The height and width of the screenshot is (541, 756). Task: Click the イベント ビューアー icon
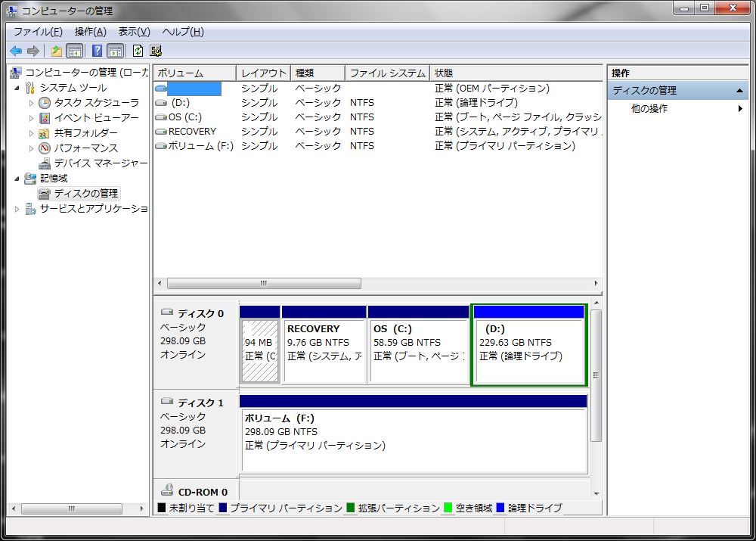(45, 118)
